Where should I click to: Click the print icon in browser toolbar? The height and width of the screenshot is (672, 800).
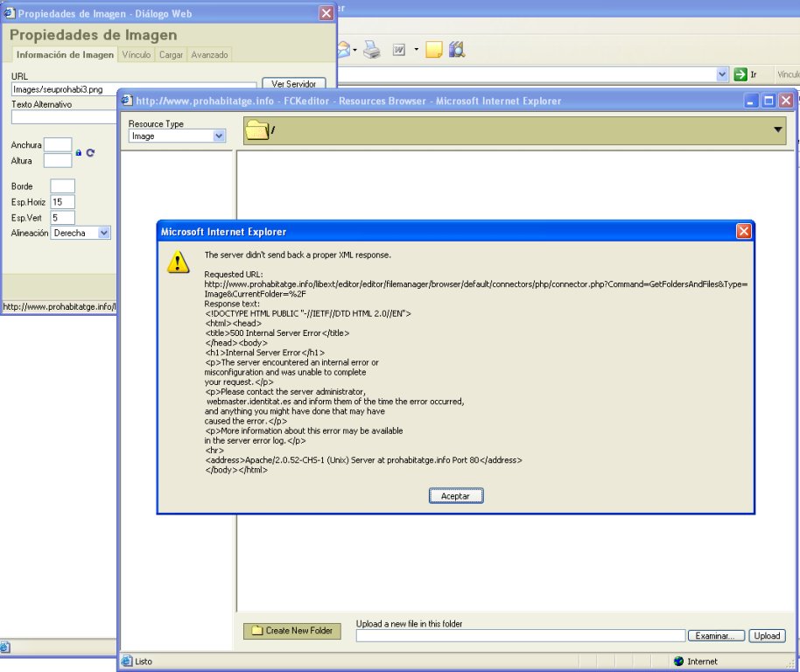(372, 50)
